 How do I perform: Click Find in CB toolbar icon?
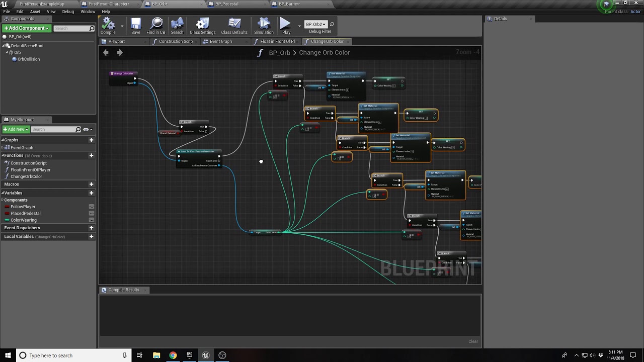tap(156, 27)
